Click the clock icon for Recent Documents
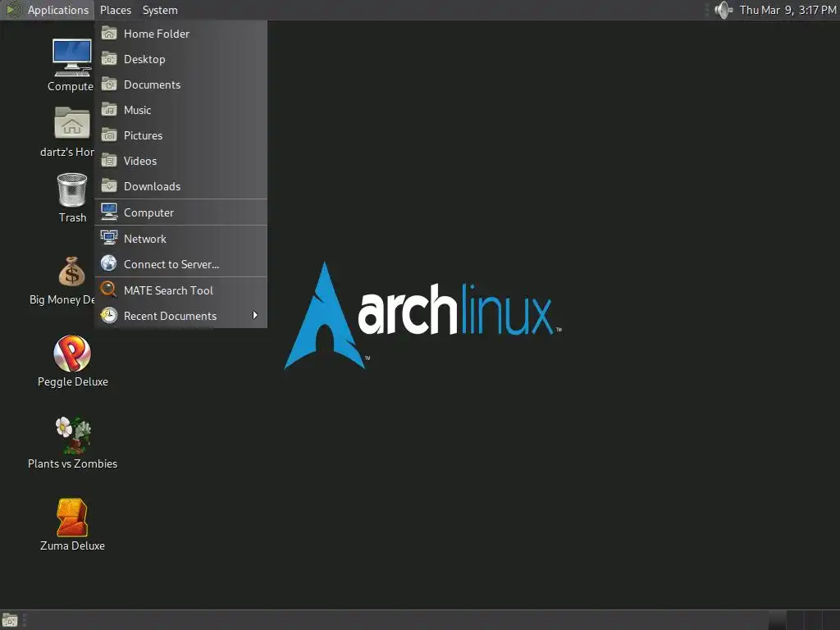 pyautogui.click(x=109, y=315)
